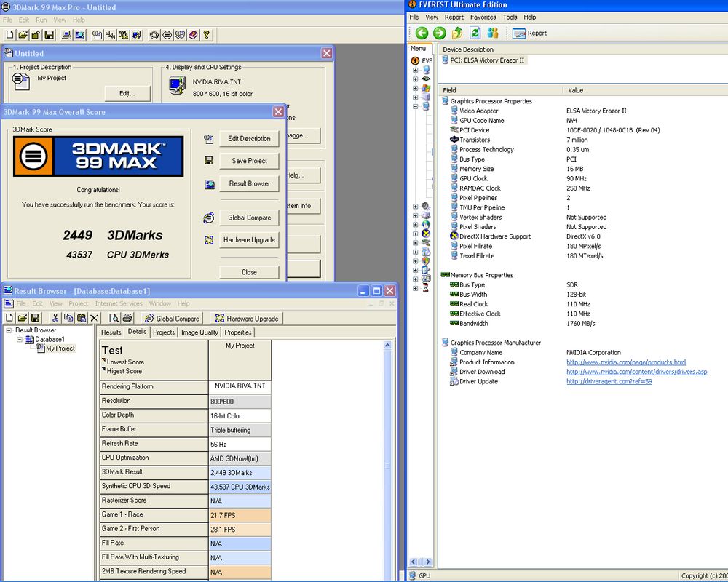Open Internet Services menu in Result Browser
The height and width of the screenshot is (582, 728).
click(119, 303)
